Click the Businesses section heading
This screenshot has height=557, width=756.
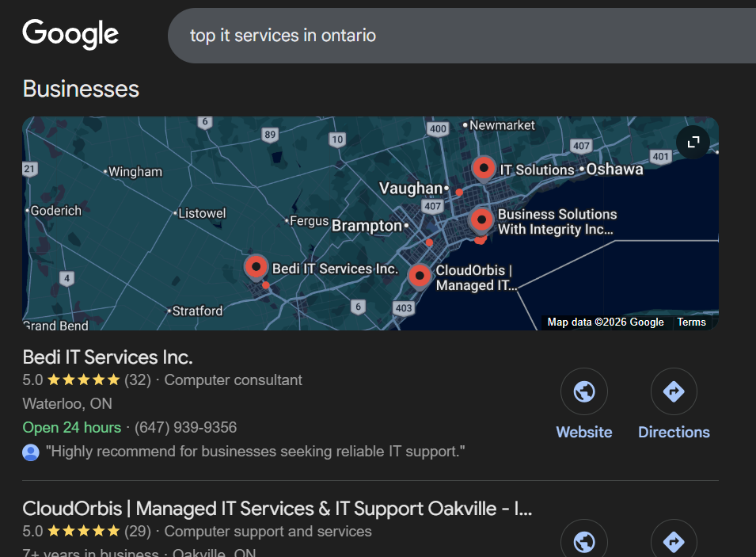(81, 89)
